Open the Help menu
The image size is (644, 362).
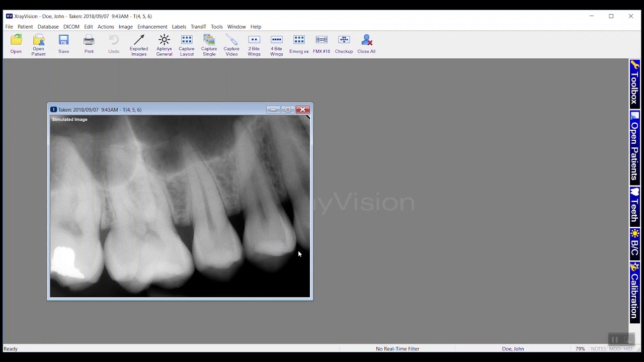click(256, 27)
